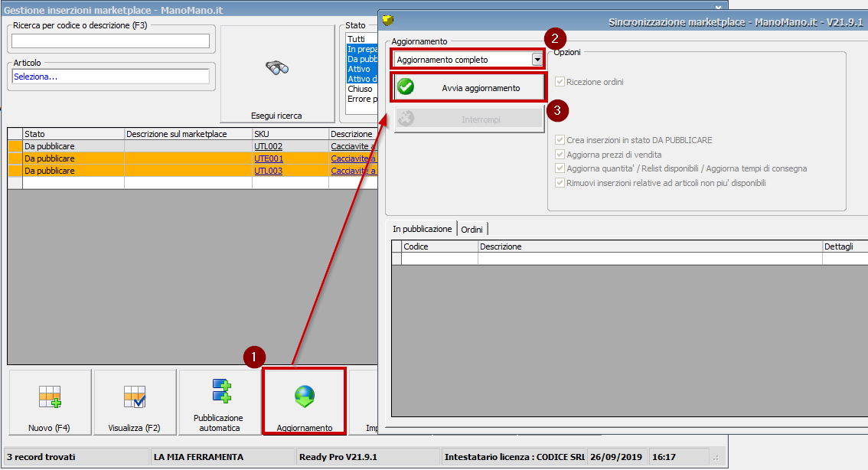This screenshot has height=470, width=868.
Task: Click the Articolo Seleziona... field
Action: point(111,77)
